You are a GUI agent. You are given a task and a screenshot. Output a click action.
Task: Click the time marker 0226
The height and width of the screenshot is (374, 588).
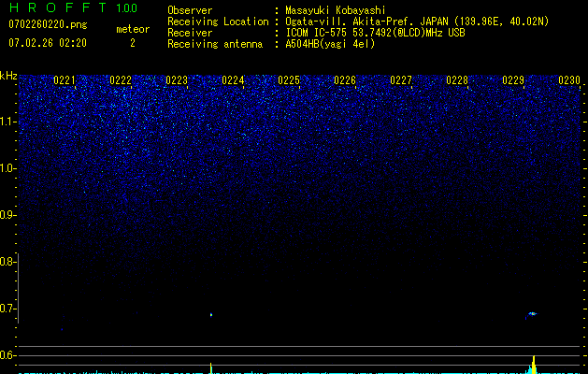click(345, 80)
